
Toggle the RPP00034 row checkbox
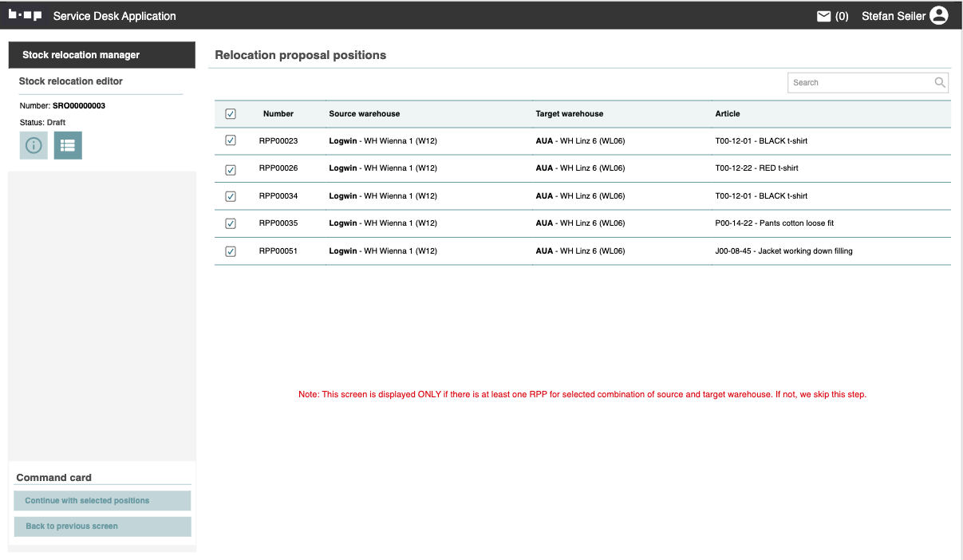point(231,196)
